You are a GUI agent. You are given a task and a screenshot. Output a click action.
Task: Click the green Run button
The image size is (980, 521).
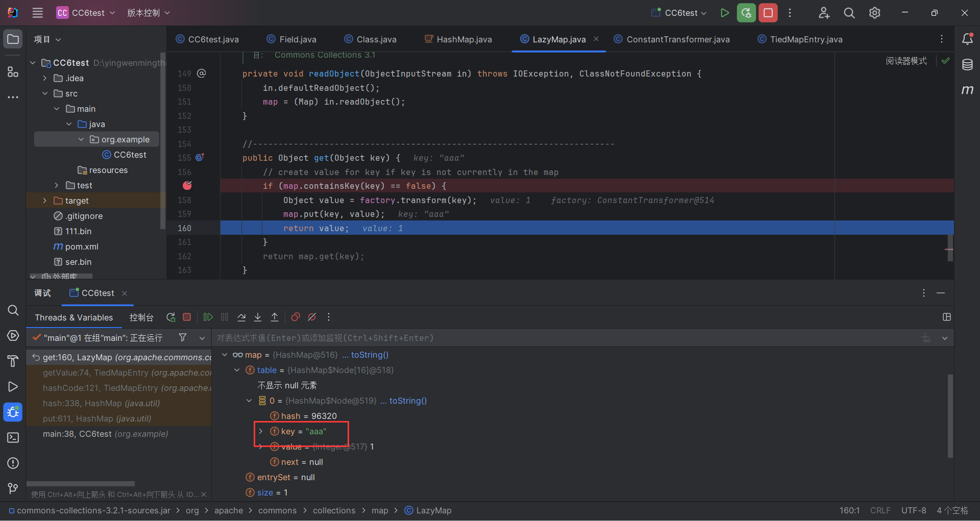click(724, 13)
